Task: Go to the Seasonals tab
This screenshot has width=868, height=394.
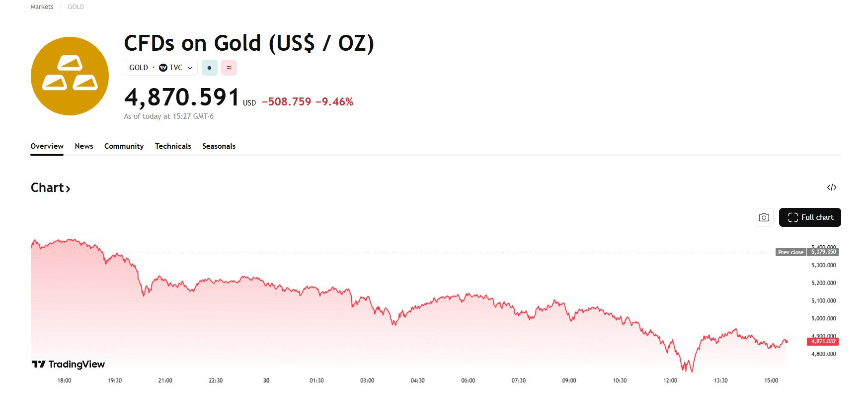Action: pos(219,146)
